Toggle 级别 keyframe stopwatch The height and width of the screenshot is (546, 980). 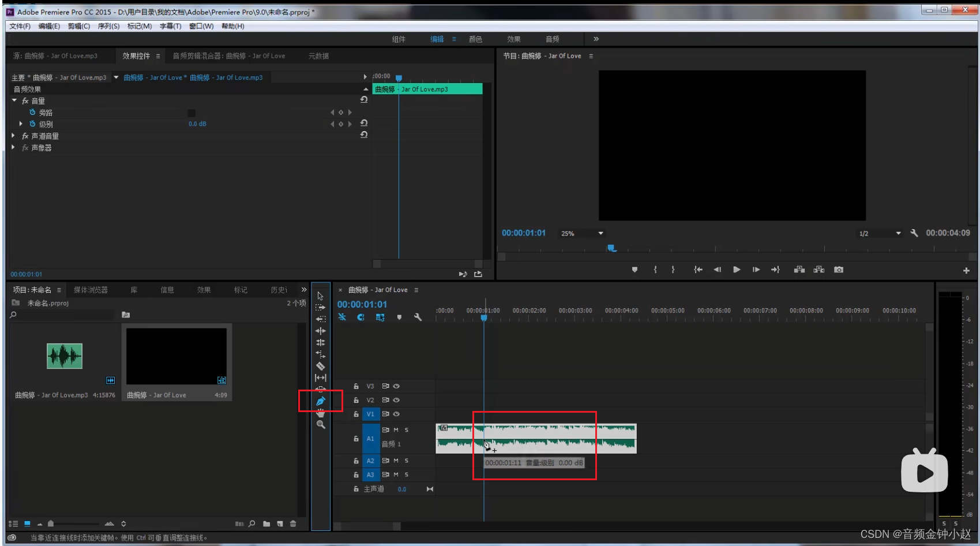(x=32, y=124)
